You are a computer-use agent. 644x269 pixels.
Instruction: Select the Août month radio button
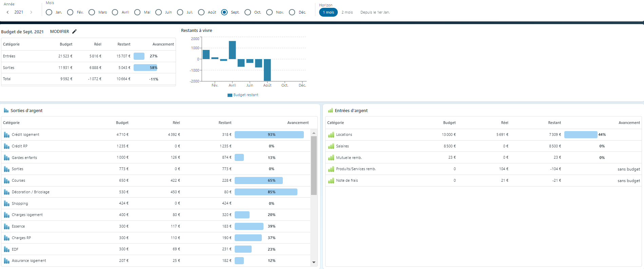tap(201, 12)
